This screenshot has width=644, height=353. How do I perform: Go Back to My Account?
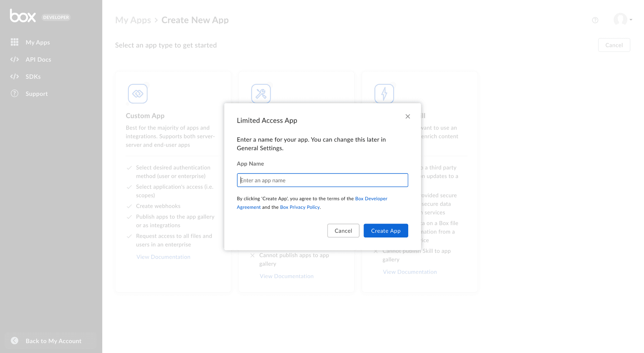click(x=53, y=341)
